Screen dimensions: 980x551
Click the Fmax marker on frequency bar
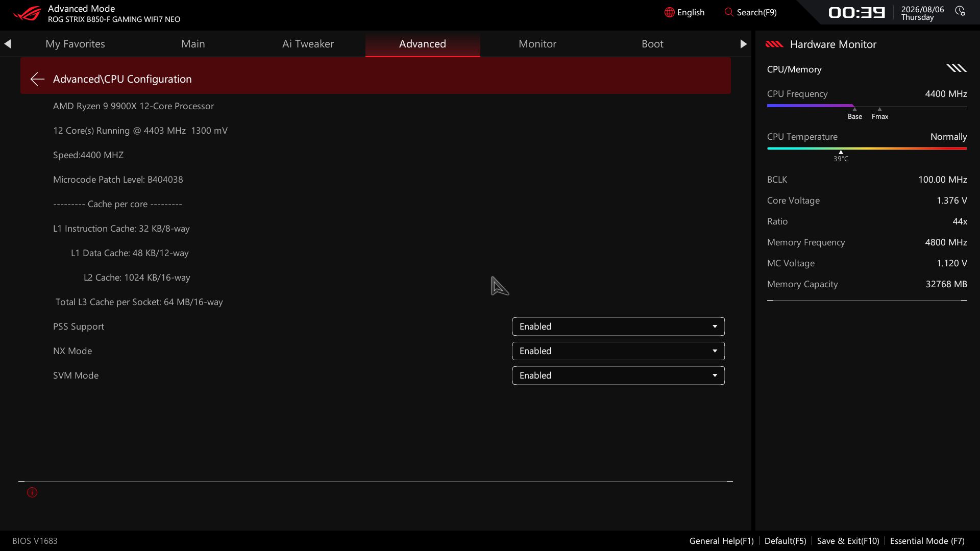pyautogui.click(x=879, y=114)
